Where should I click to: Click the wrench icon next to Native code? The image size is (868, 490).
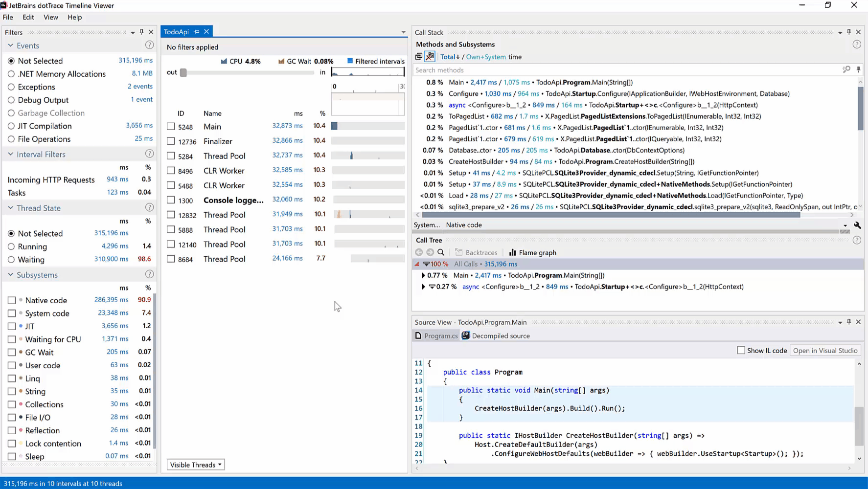[857, 225]
